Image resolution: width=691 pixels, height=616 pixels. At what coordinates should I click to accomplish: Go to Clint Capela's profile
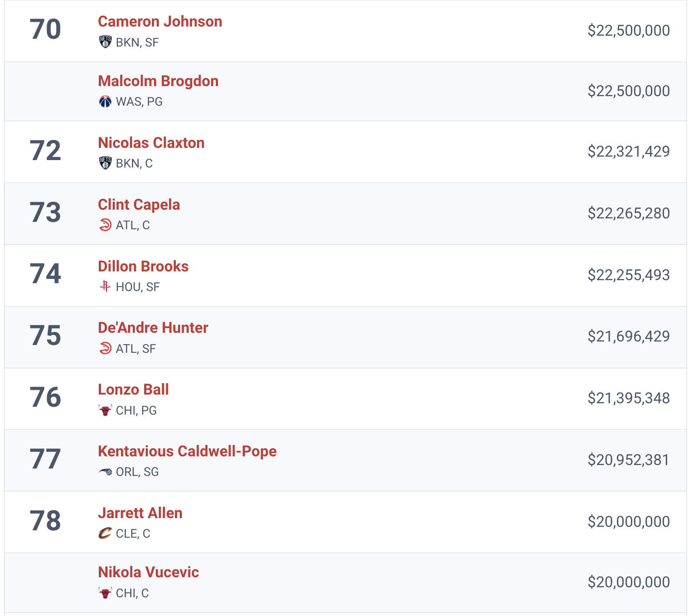[139, 205]
